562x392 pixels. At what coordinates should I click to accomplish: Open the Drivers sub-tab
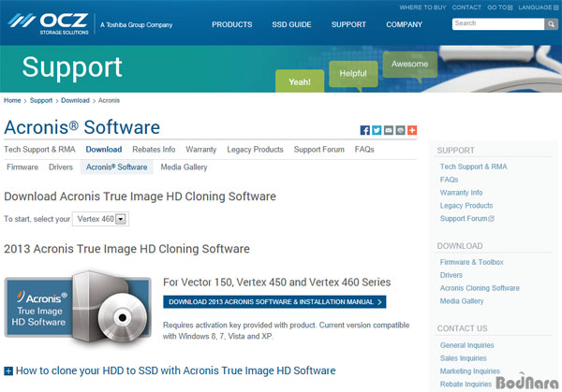coord(61,167)
